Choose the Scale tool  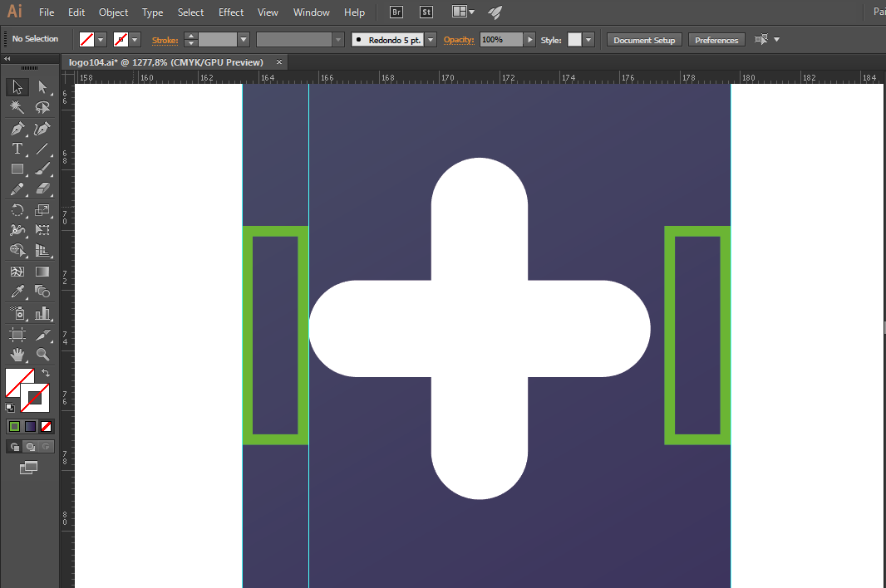[x=42, y=210]
